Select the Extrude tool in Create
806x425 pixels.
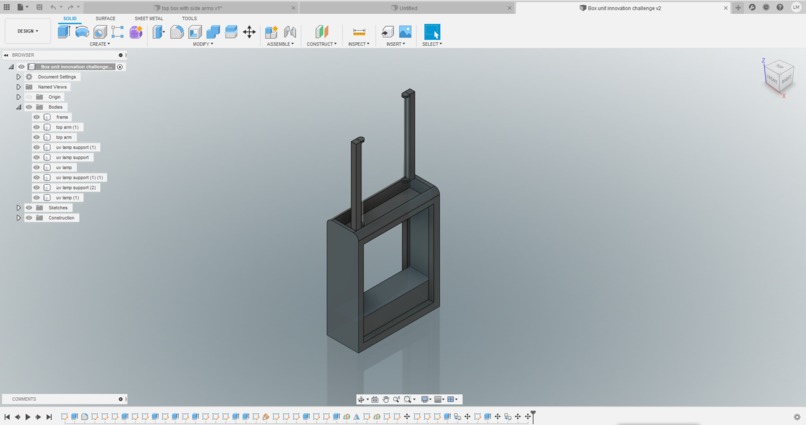(x=64, y=32)
